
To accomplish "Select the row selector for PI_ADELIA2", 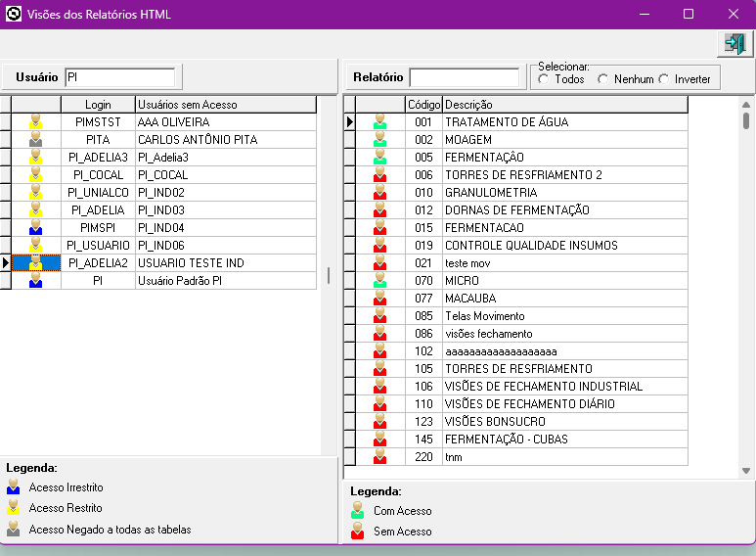I will tap(5, 263).
